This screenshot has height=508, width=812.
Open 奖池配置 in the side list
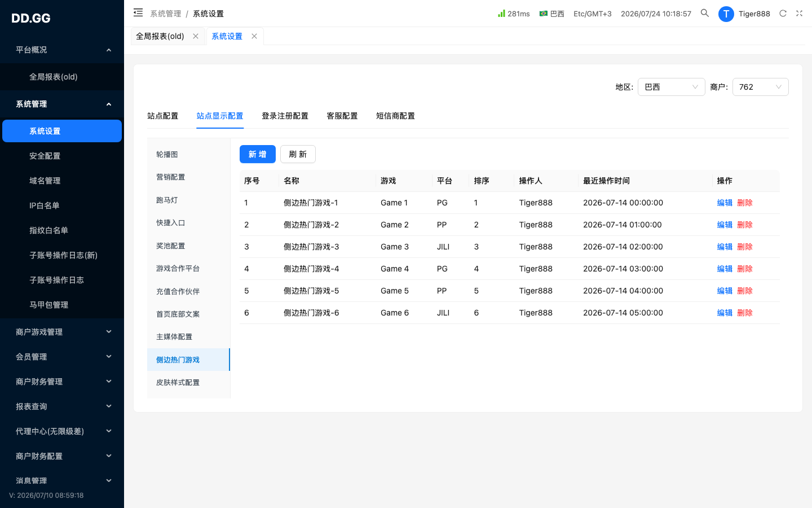pos(188,246)
